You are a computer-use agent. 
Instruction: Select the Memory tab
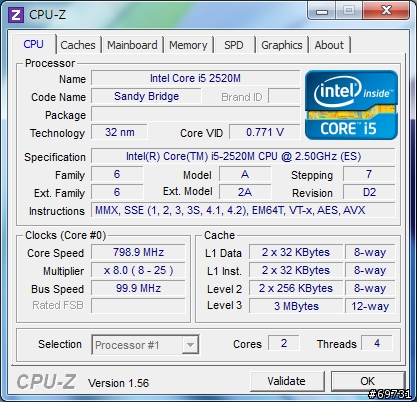pyautogui.click(x=188, y=45)
